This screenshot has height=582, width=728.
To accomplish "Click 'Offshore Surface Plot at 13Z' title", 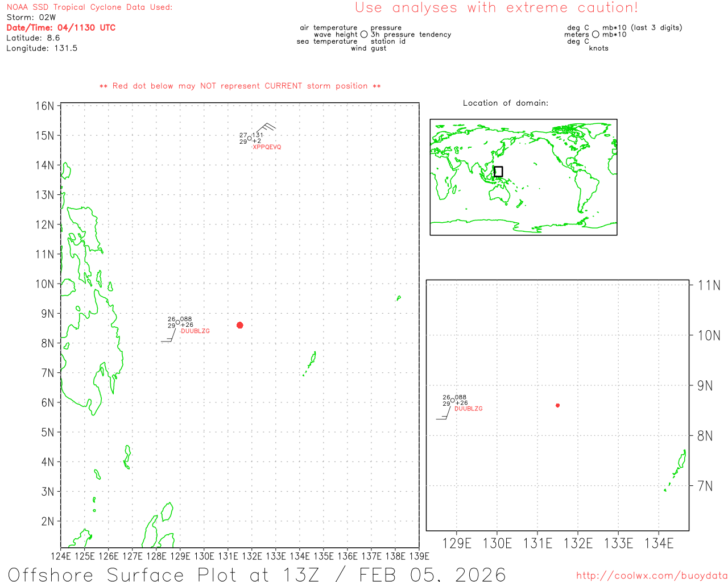I will [164, 574].
